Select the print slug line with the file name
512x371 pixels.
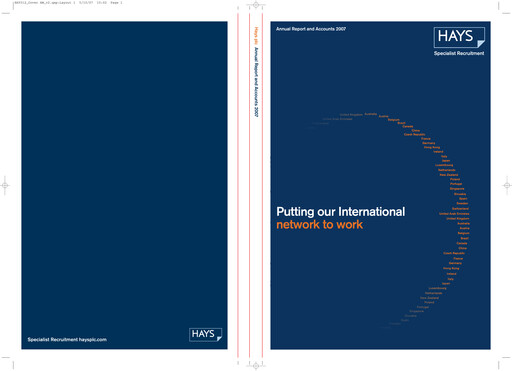(68, 2)
